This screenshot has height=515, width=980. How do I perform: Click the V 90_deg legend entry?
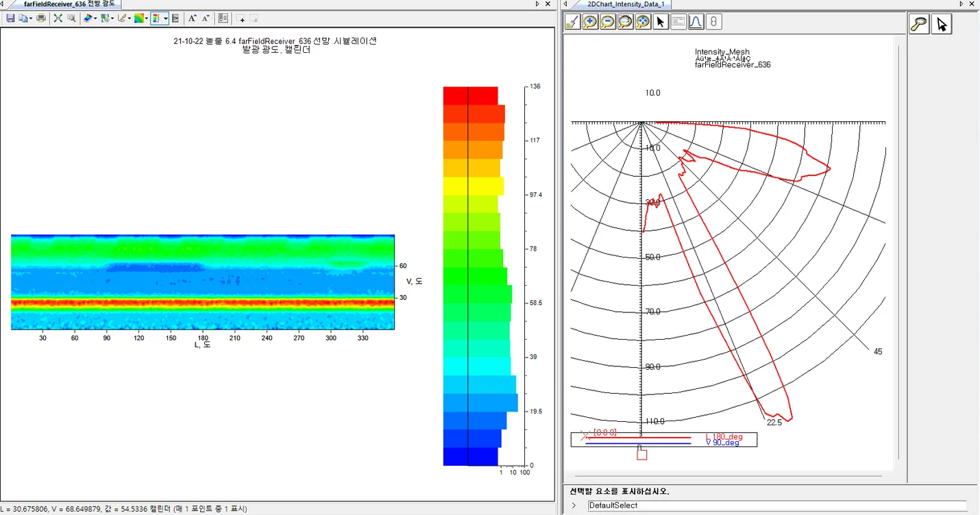point(722,443)
